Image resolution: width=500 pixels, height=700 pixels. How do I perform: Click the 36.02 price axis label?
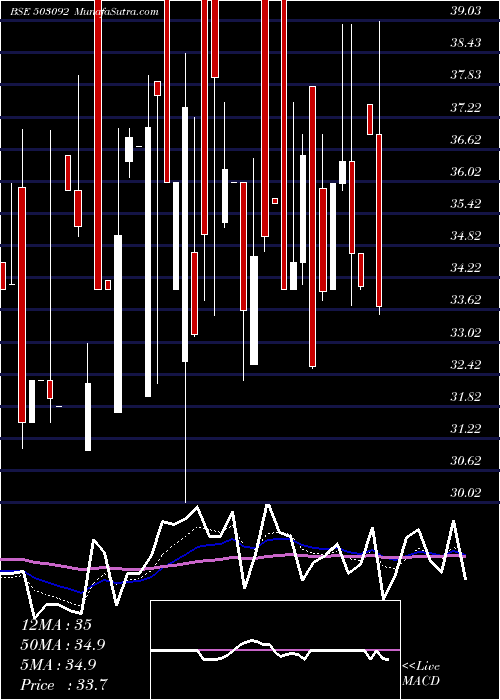tap(466, 172)
